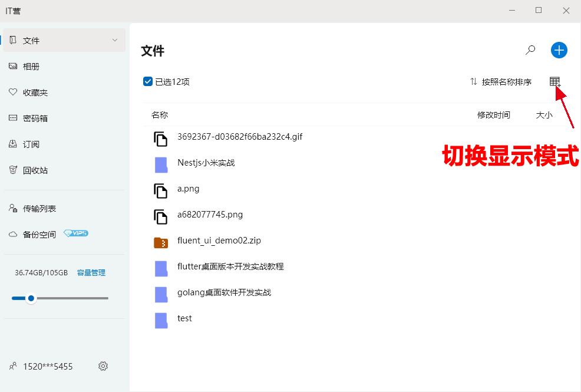Click the 文件 page heading
The width and height of the screenshot is (581, 392).
point(153,51)
